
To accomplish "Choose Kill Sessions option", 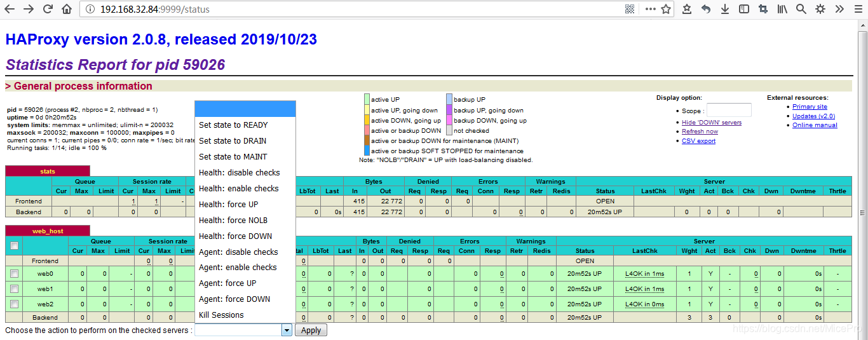I will pyautogui.click(x=245, y=315).
